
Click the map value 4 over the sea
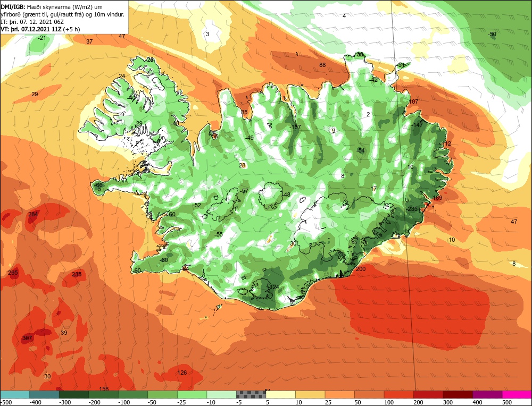pyautogui.click(x=344, y=16)
